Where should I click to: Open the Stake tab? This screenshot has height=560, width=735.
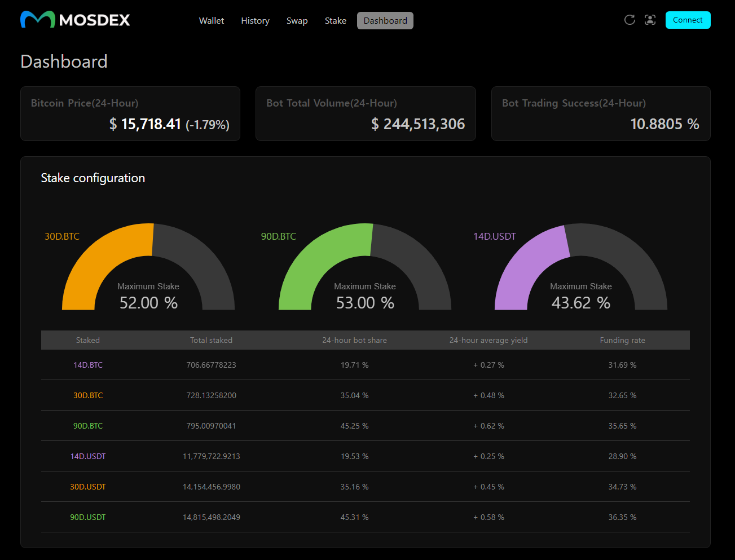pyautogui.click(x=336, y=21)
